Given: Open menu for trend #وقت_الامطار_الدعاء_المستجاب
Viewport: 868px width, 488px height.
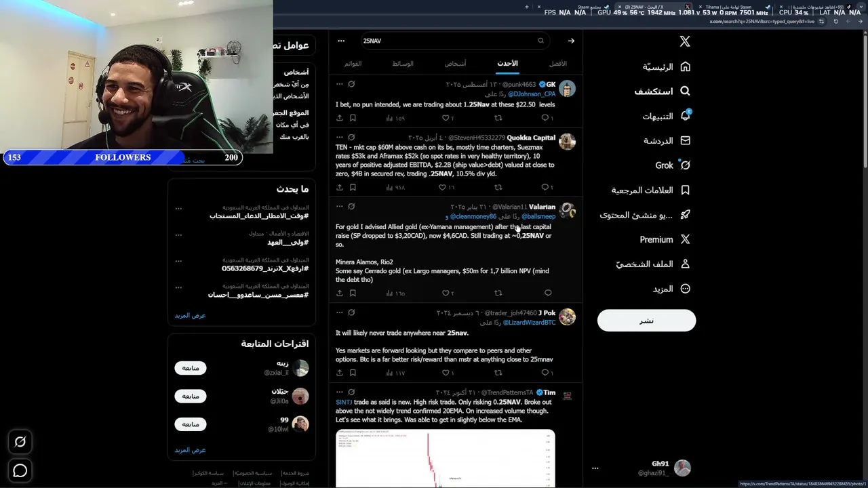Looking at the screenshot, I should [x=178, y=208].
